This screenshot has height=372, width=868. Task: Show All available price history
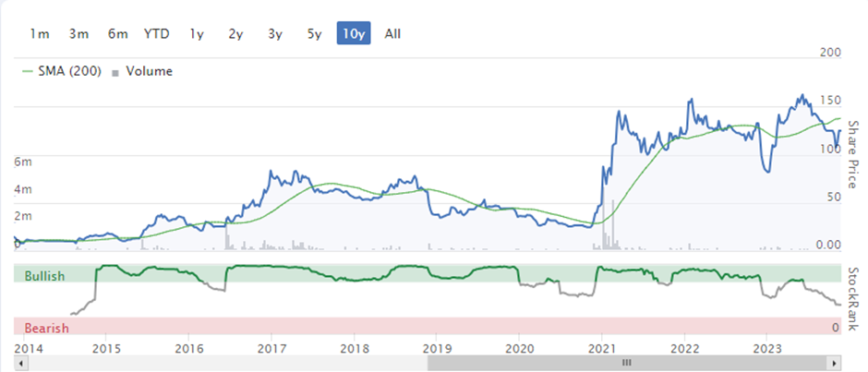coord(393,34)
